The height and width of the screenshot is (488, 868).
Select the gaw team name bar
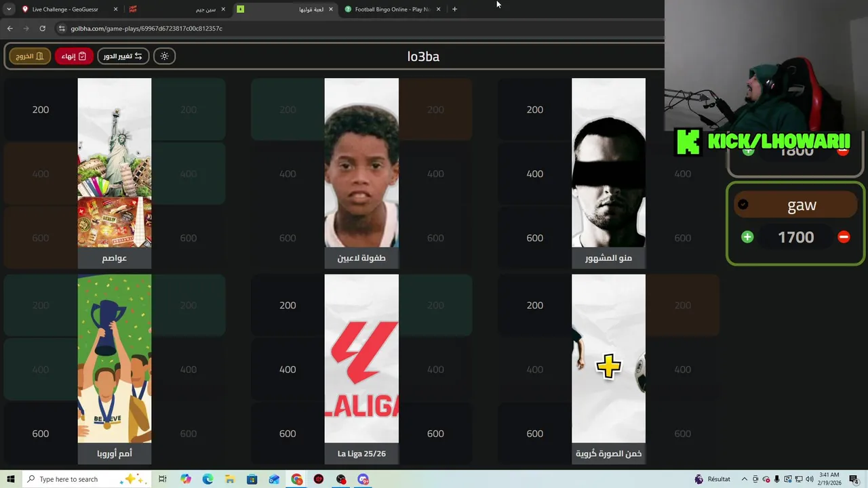796,205
